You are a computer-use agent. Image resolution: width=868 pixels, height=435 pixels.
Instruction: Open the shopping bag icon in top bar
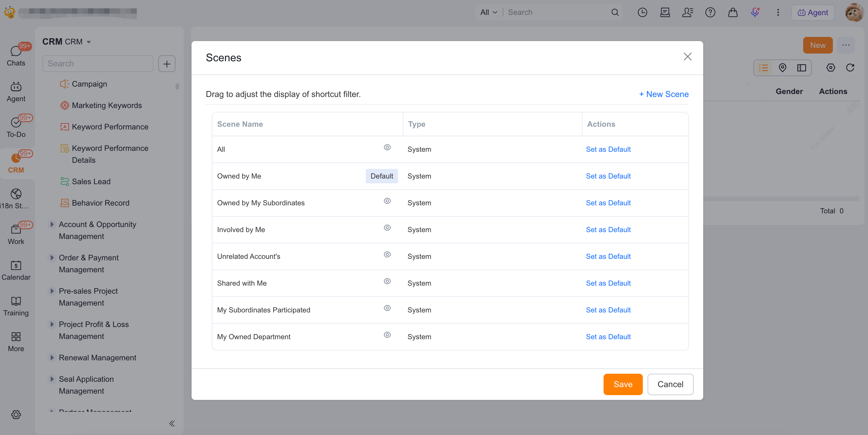[x=733, y=12]
